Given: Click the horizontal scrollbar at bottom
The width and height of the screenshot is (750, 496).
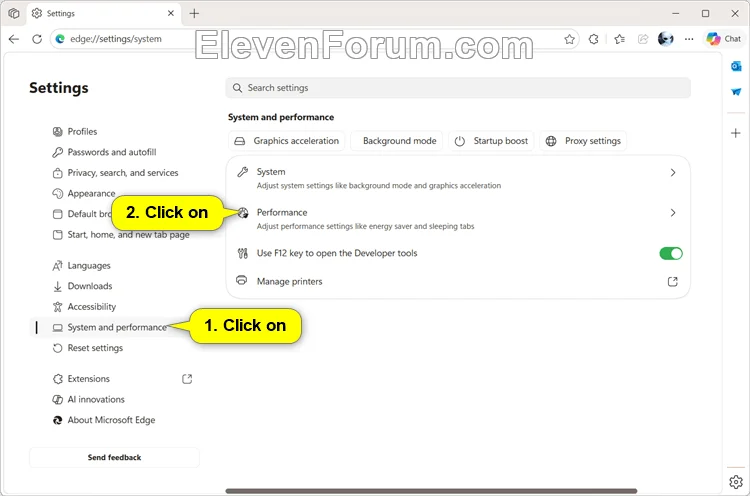Looking at the screenshot, I should (x=431, y=491).
